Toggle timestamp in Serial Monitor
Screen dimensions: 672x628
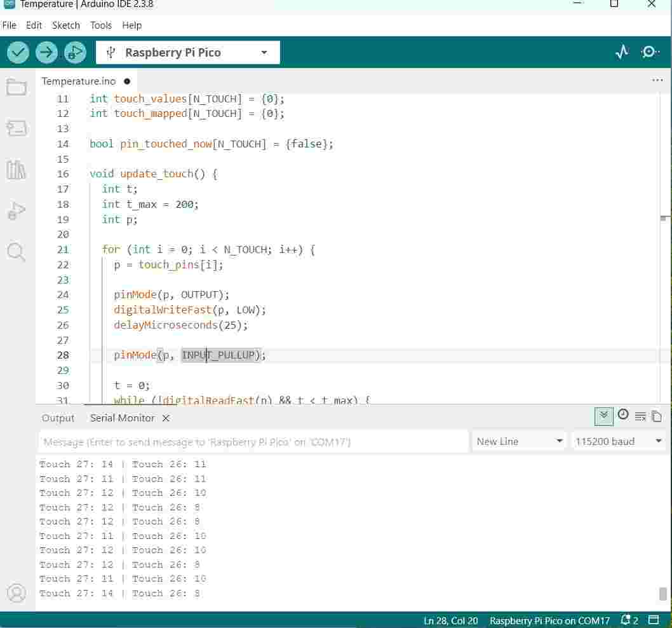(623, 415)
